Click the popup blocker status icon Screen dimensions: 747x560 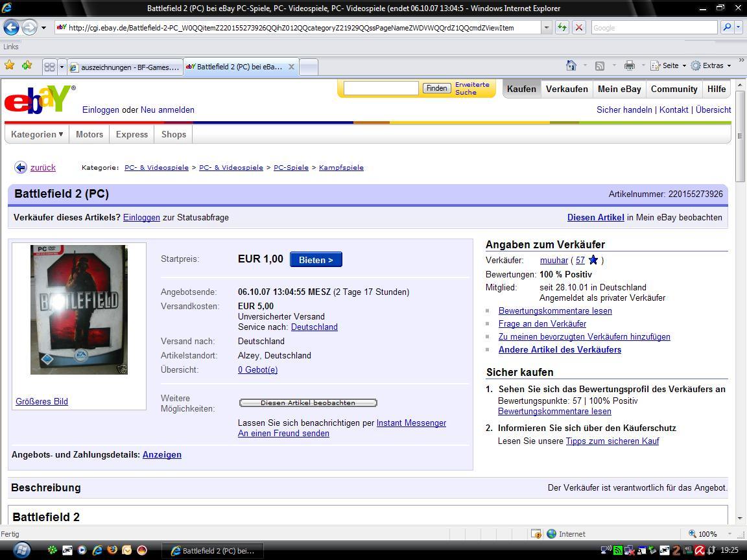tap(536, 534)
